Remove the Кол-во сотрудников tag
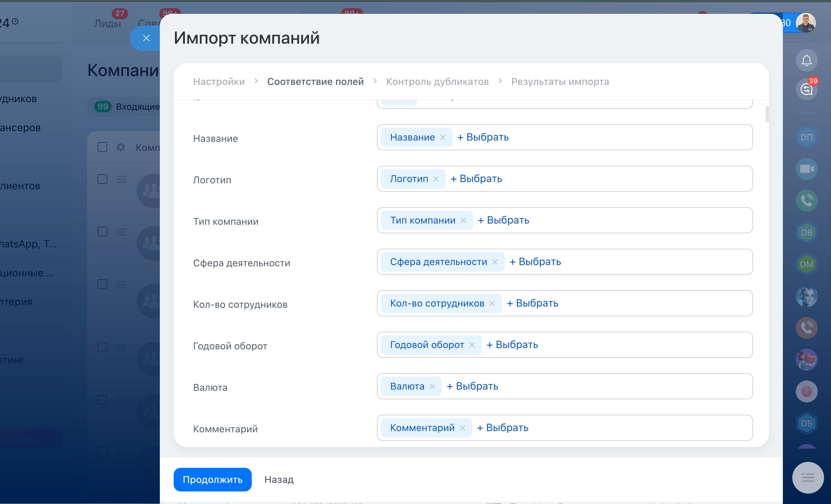 492,303
